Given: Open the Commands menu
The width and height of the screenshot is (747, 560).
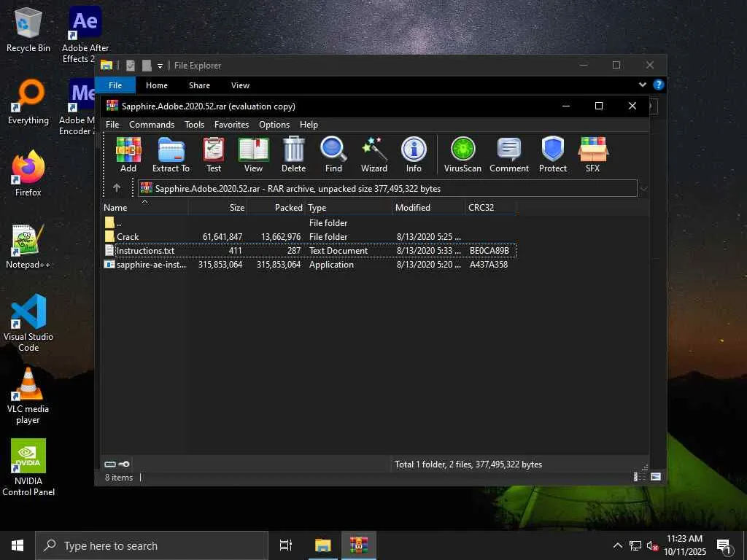Looking at the screenshot, I should (x=152, y=124).
